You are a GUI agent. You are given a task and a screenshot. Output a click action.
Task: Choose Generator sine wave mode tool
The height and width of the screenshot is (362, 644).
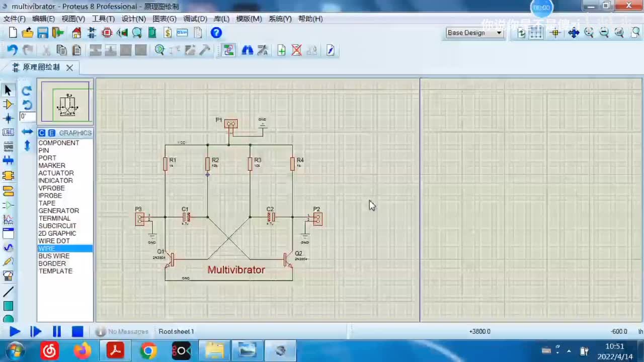tap(8, 247)
